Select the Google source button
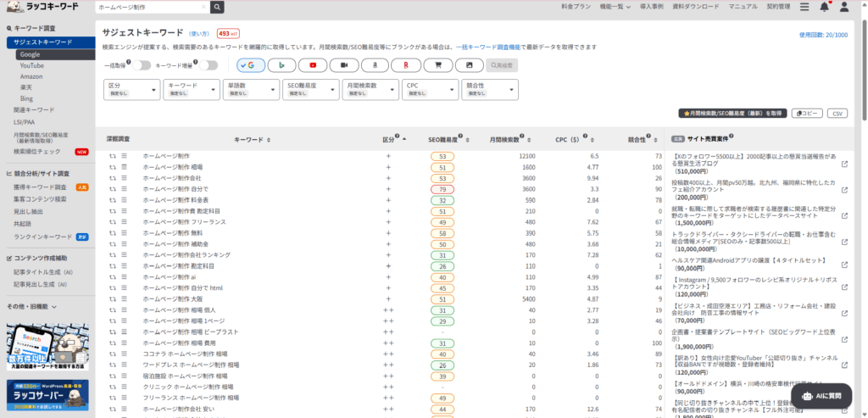Viewport: 868px width, 418px height. point(251,64)
